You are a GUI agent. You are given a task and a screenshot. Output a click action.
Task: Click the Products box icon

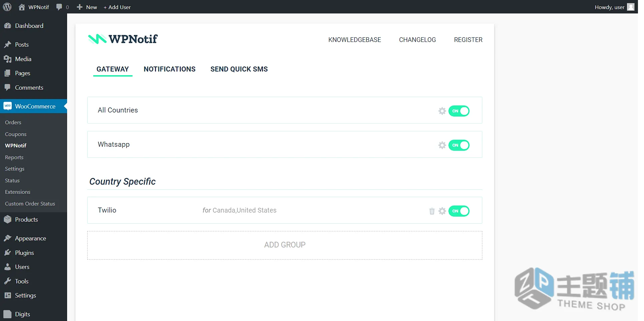tap(7, 220)
